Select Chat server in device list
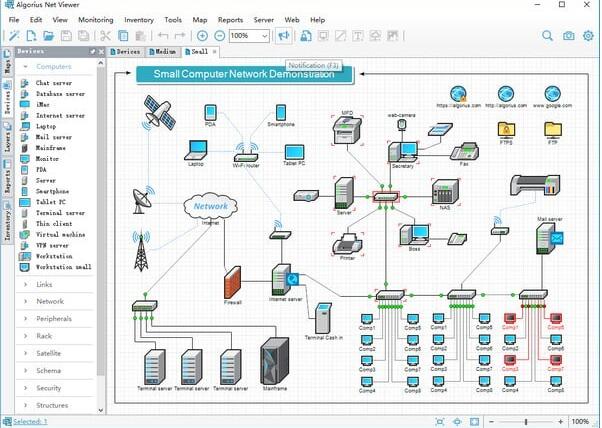This screenshot has width=602, height=428. point(56,83)
